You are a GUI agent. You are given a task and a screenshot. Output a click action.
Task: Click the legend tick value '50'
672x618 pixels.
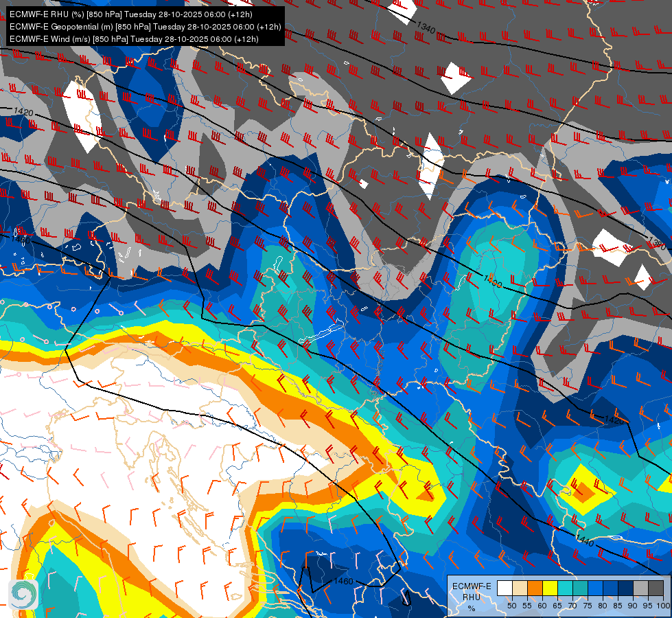[x=511, y=606]
